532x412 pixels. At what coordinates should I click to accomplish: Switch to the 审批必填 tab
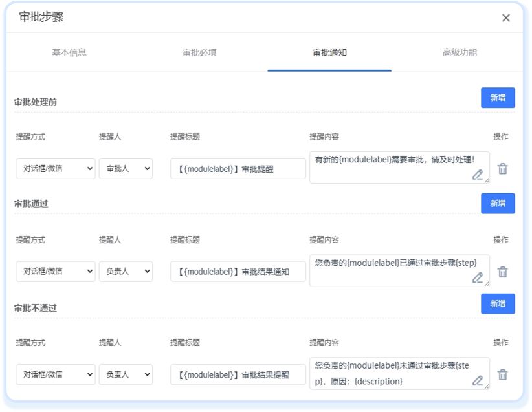[x=199, y=54]
